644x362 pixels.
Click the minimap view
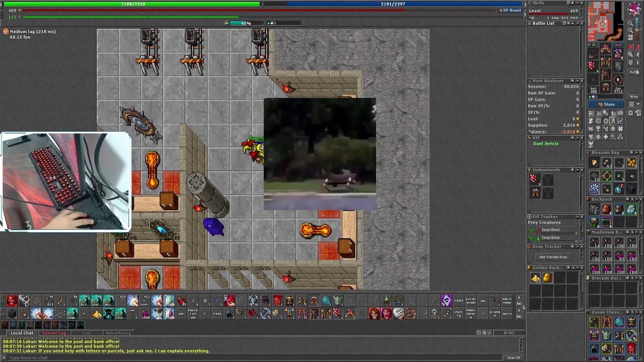605,21
